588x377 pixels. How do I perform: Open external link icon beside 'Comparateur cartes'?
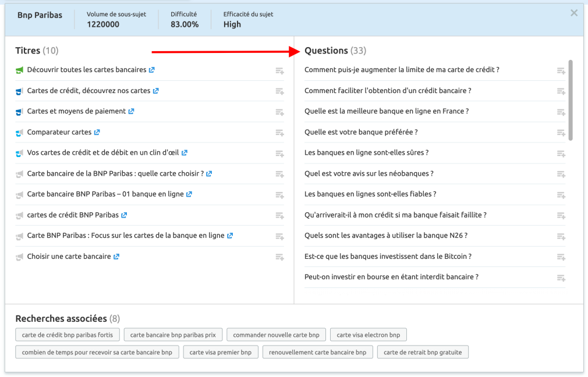point(97,132)
